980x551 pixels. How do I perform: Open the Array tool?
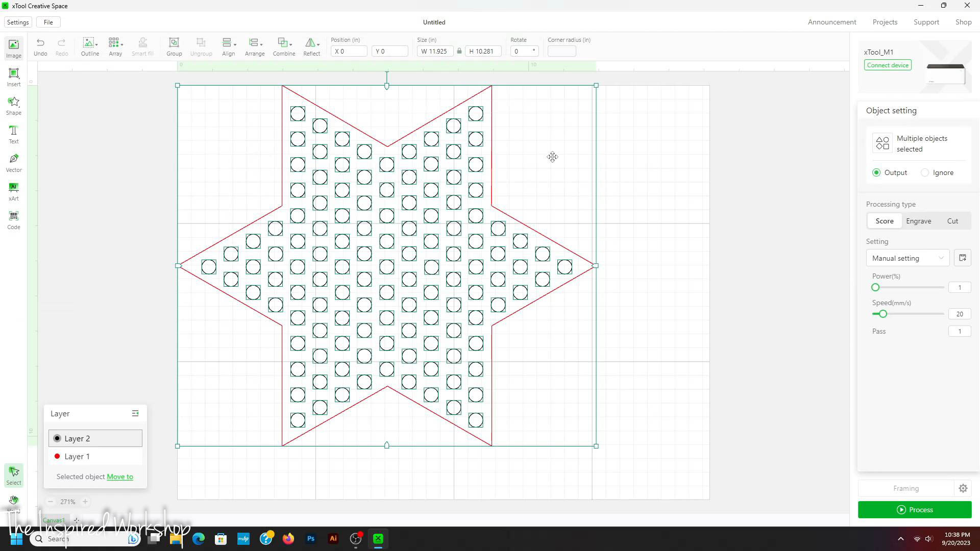(115, 46)
